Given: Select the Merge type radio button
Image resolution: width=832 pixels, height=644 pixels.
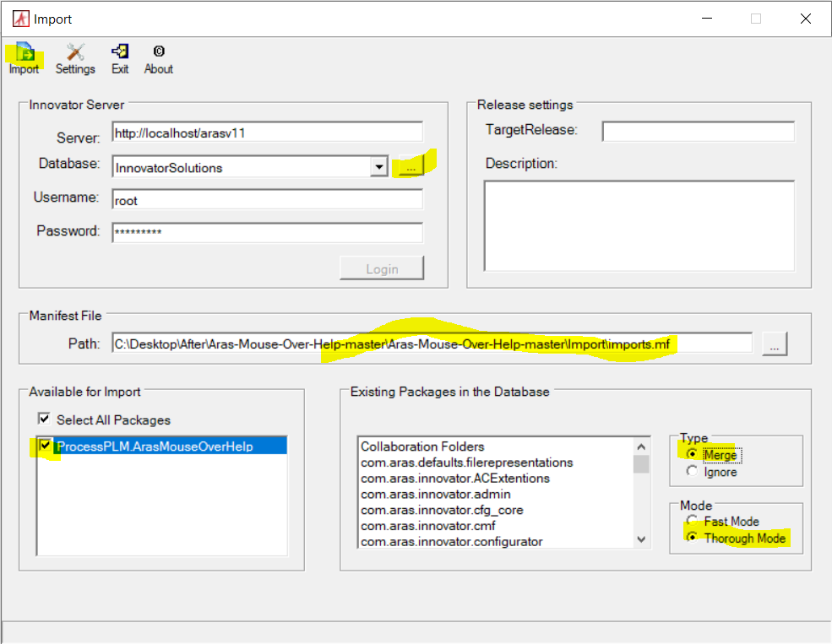Looking at the screenshot, I should point(693,455).
